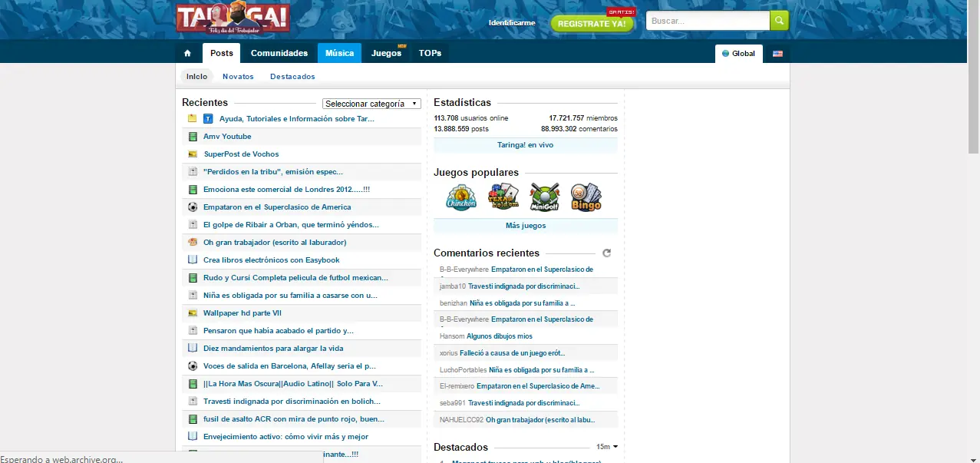The image size is (980, 463).
Task: Click the icon beside Envejecimiento activo
Action: point(193,437)
